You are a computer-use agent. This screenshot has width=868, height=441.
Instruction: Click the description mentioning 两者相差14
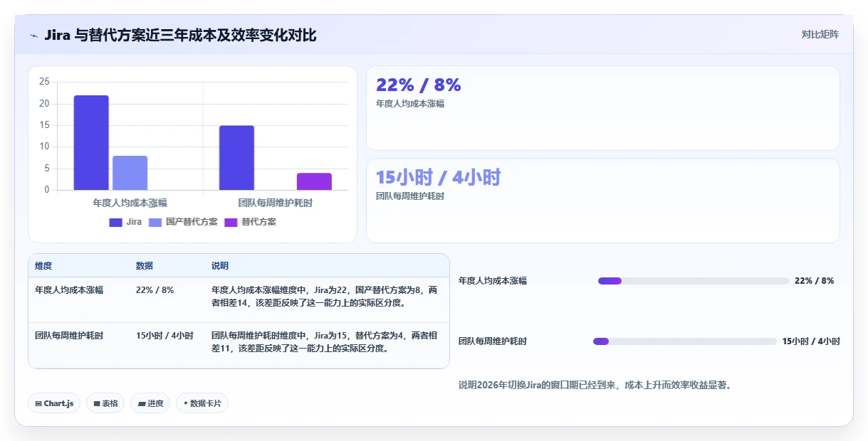[325, 297]
